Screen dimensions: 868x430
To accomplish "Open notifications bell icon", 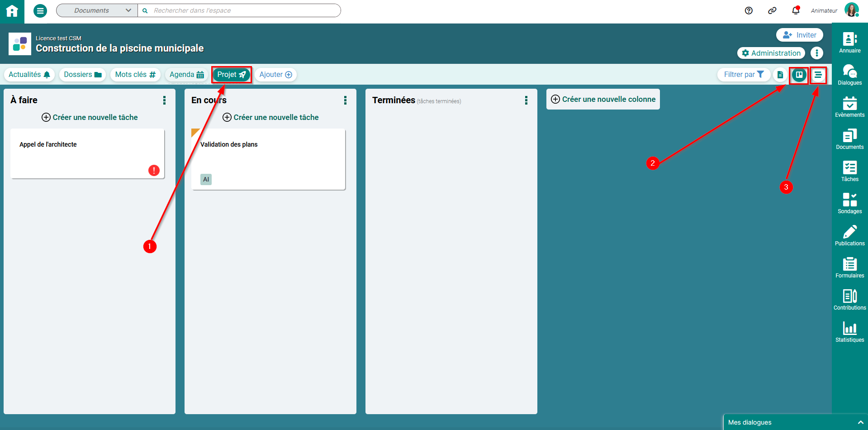I will coord(796,10).
